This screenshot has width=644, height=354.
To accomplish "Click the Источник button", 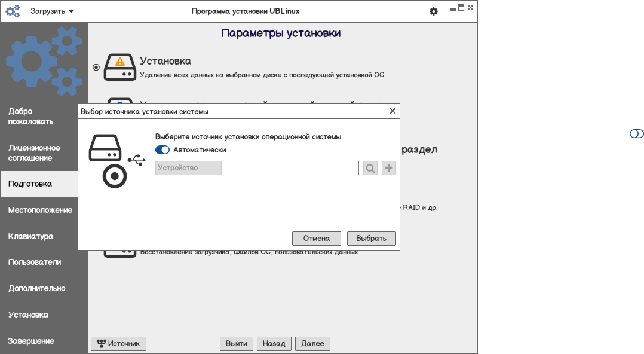I will click(x=118, y=344).
